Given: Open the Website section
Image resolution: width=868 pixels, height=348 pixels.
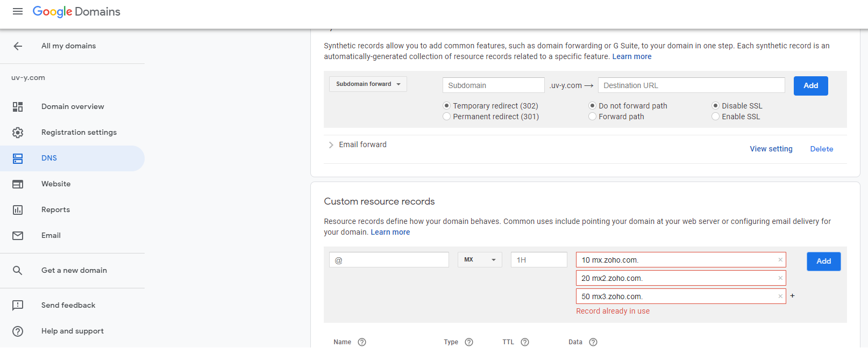Looking at the screenshot, I should tap(56, 184).
